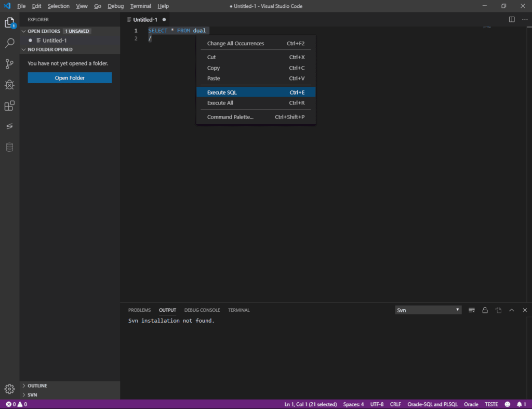
Task: Toggle the output scroll lock icon
Action: click(485, 310)
